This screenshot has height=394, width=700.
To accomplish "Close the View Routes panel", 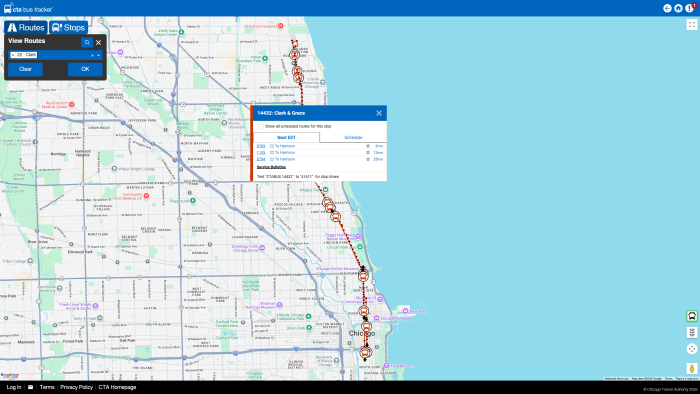I will click(x=99, y=42).
